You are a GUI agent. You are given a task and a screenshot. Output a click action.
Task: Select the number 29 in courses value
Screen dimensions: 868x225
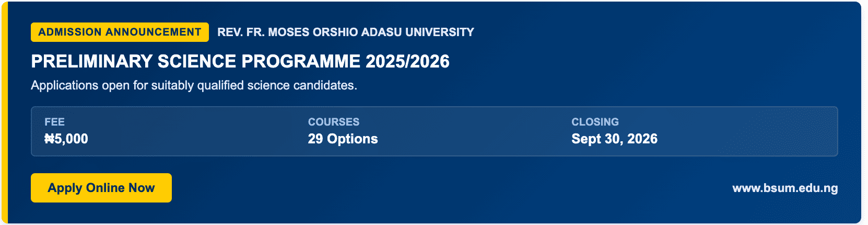point(315,139)
